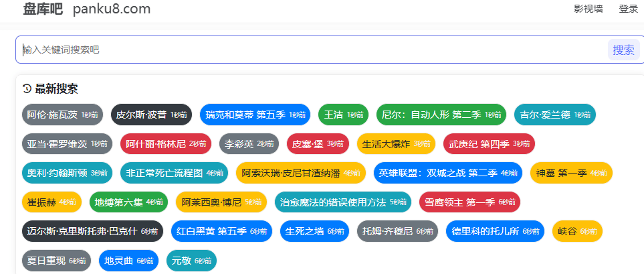Click the history clock icon beside 最新搜索
Image resolution: width=644 pixels, height=274 pixels.
point(27,88)
